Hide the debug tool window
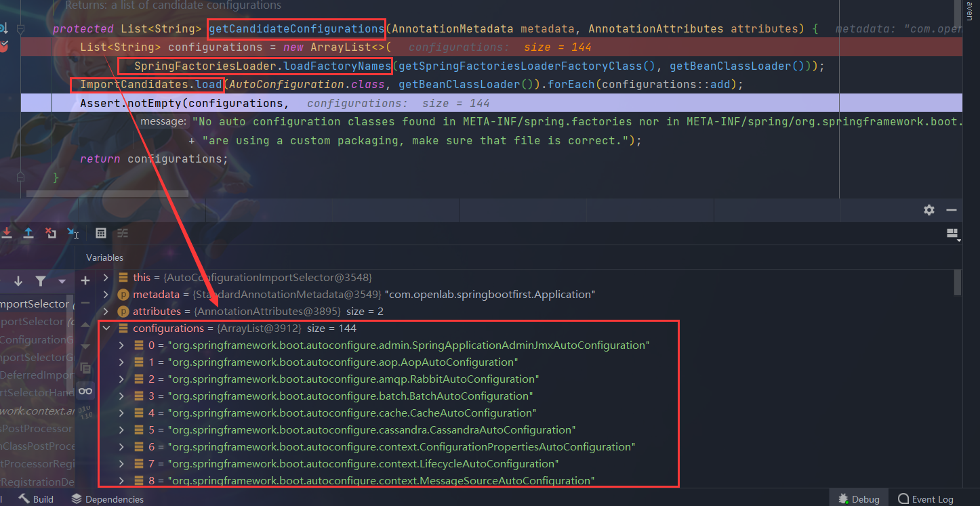Image resolution: width=980 pixels, height=506 pixels. pyautogui.click(x=952, y=210)
